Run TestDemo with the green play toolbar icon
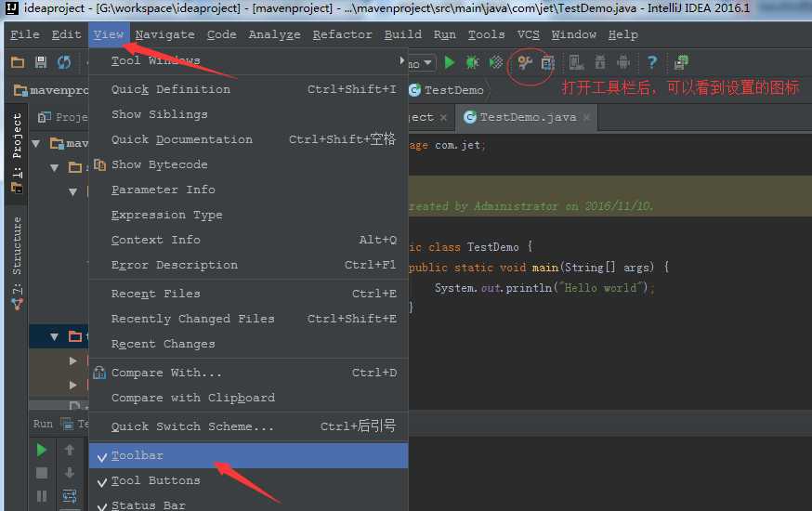 point(450,62)
